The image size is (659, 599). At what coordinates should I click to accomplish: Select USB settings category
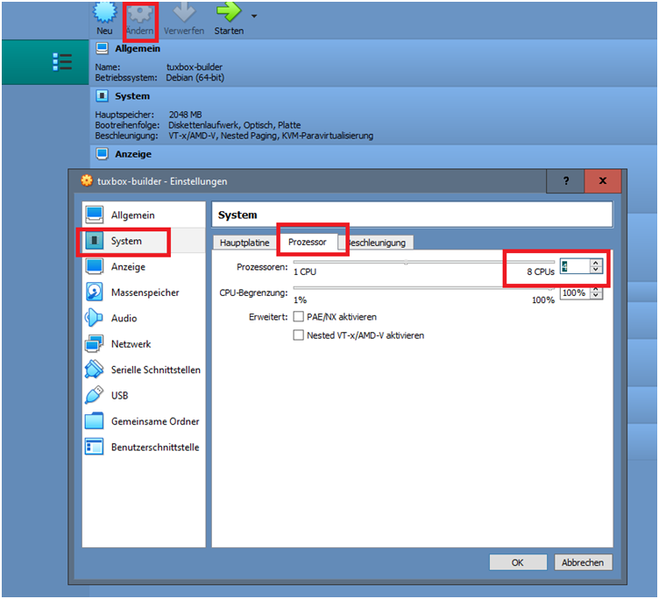(x=119, y=395)
